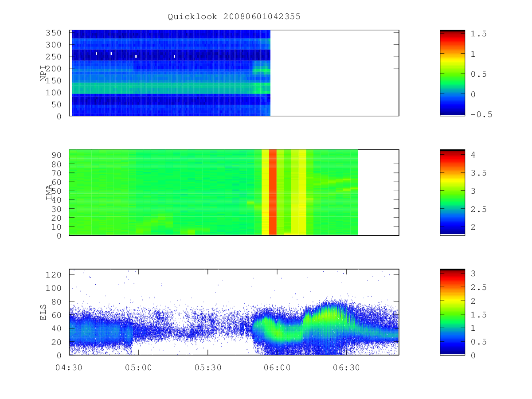532x399 pixels.
Task: Click the 1.5 label on NPI colorbar
Action: (x=479, y=34)
